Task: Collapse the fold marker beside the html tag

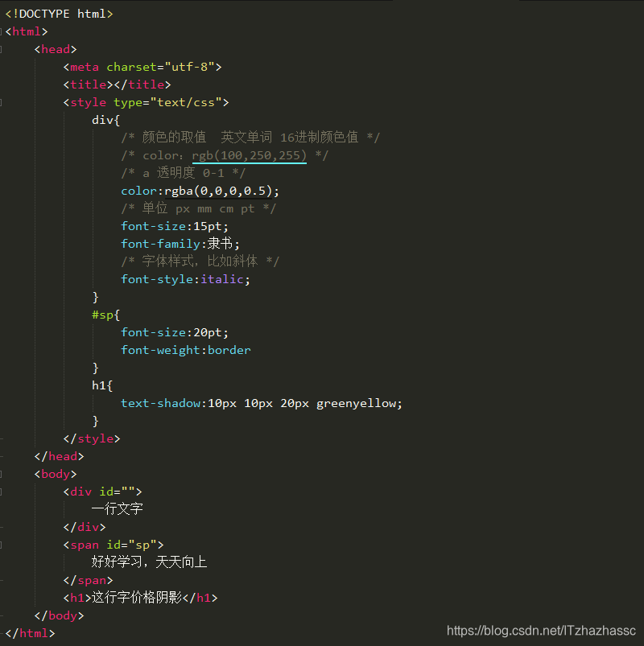Action: point(2,31)
